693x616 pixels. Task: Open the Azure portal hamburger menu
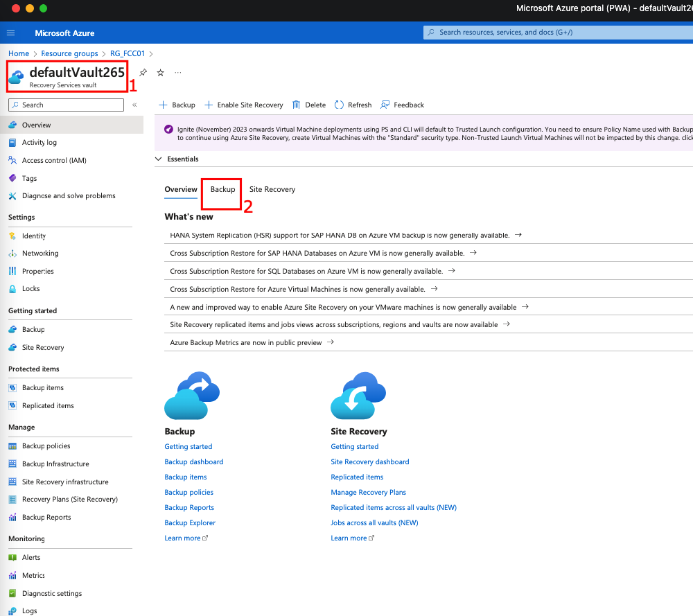(10, 33)
